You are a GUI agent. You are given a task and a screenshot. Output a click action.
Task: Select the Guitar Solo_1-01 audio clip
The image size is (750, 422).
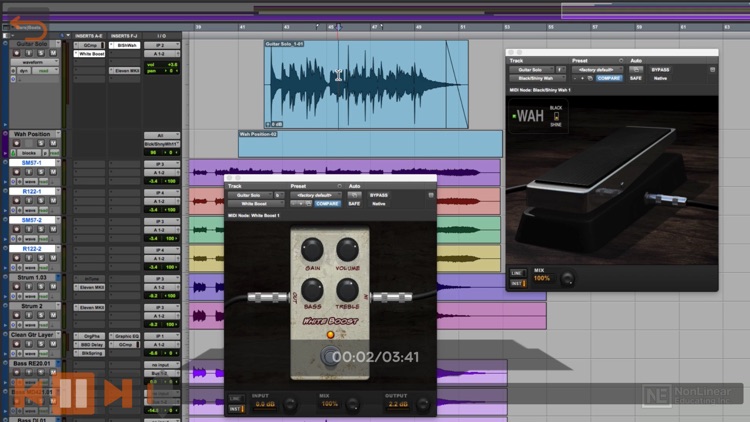pos(366,85)
